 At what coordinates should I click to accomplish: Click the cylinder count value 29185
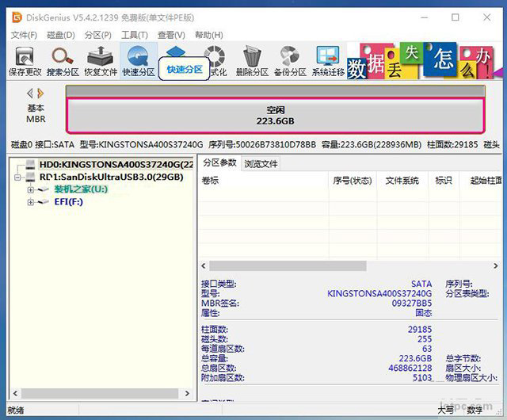tap(420, 330)
